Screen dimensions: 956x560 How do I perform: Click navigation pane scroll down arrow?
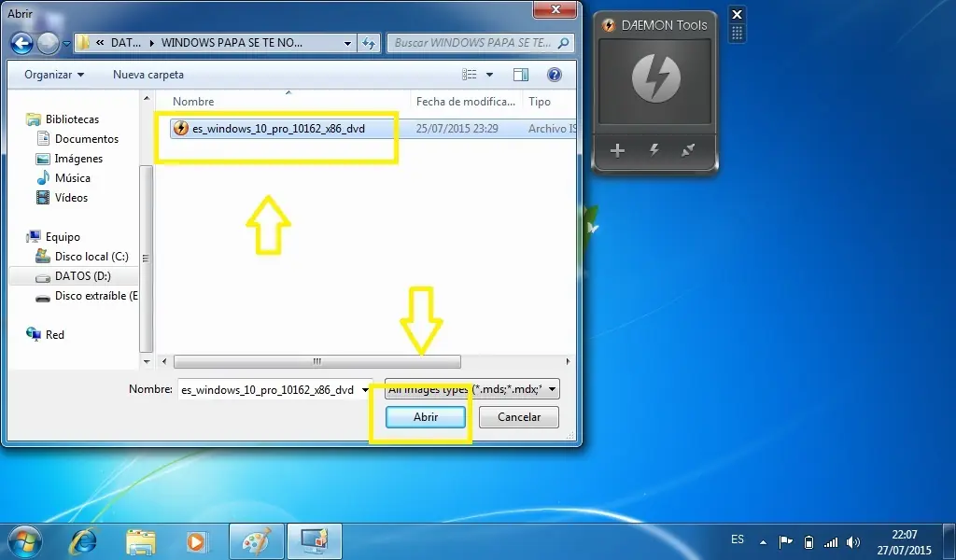coord(147,361)
